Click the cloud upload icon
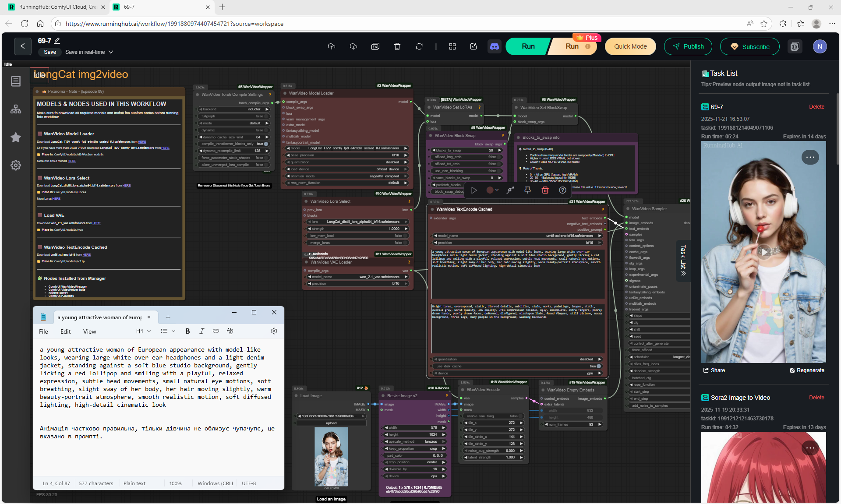 tap(331, 46)
